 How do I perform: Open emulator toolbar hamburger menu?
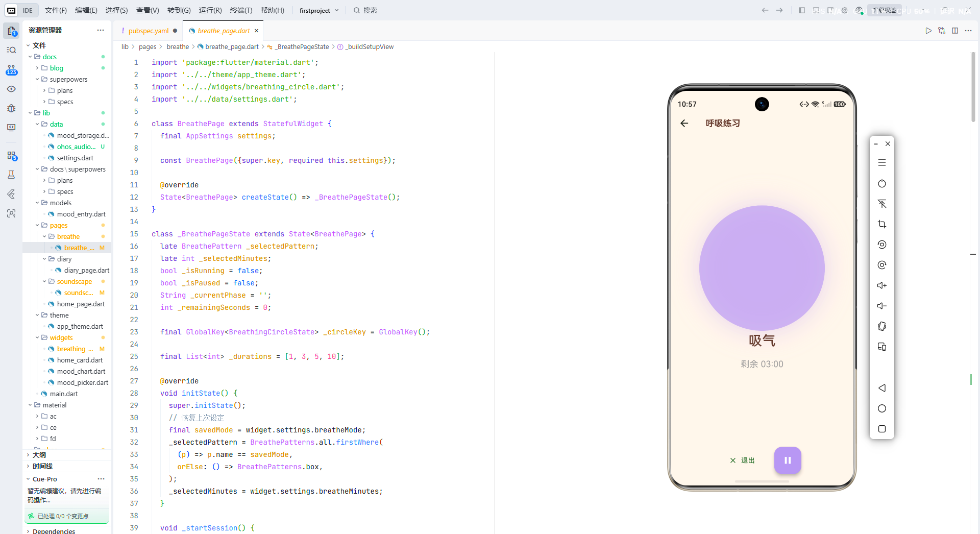pyautogui.click(x=882, y=162)
